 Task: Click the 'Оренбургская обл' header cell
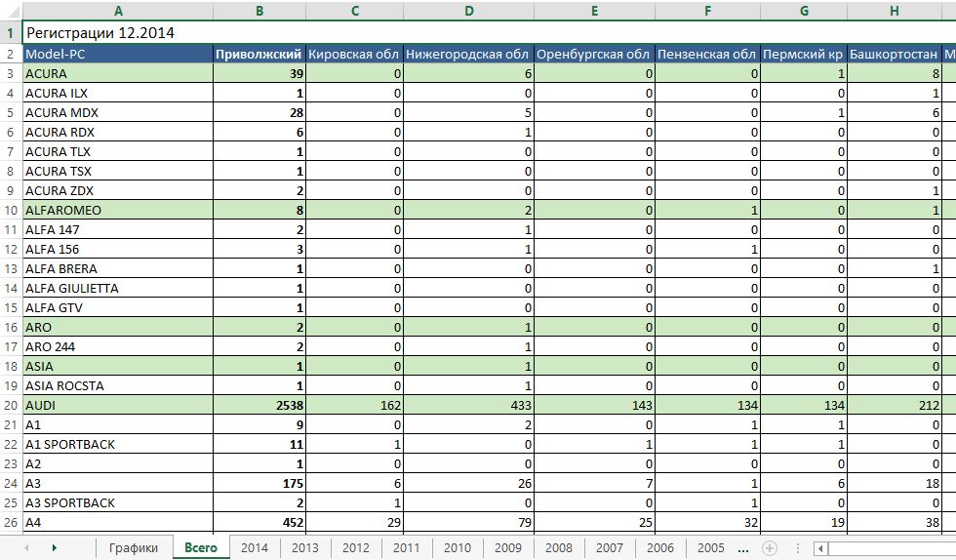[594, 54]
